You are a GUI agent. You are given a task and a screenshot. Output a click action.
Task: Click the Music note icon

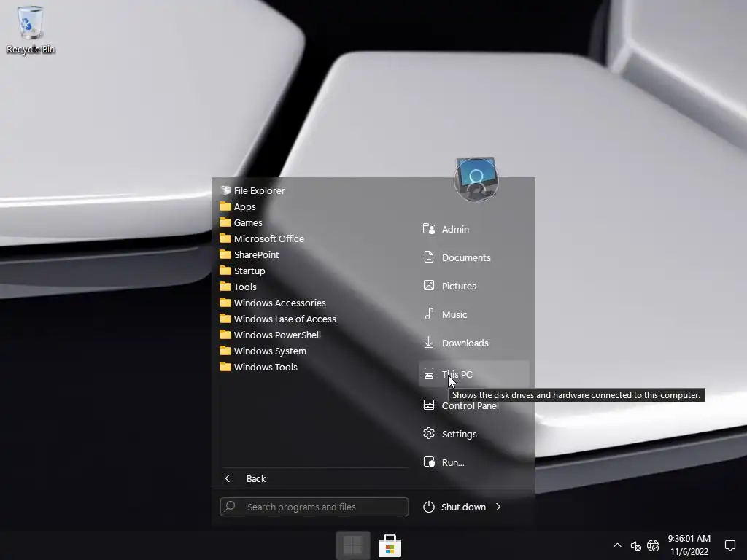click(x=429, y=314)
